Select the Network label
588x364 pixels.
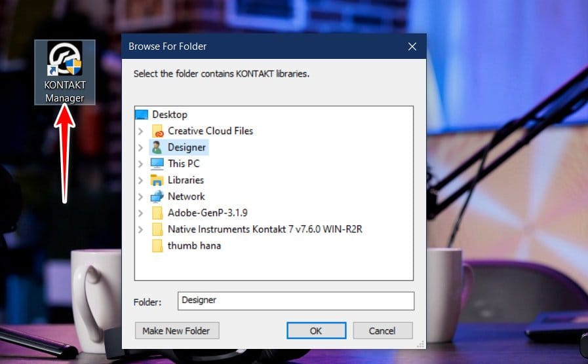pos(186,196)
